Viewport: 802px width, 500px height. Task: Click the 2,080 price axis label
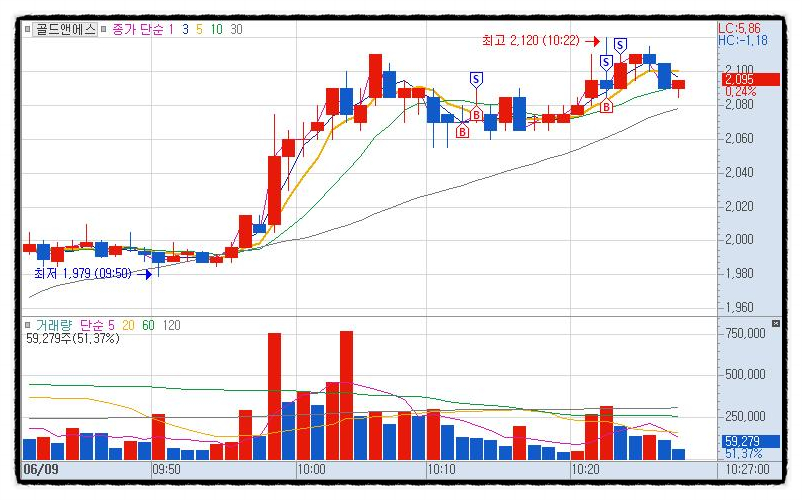click(x=739, y=104)
